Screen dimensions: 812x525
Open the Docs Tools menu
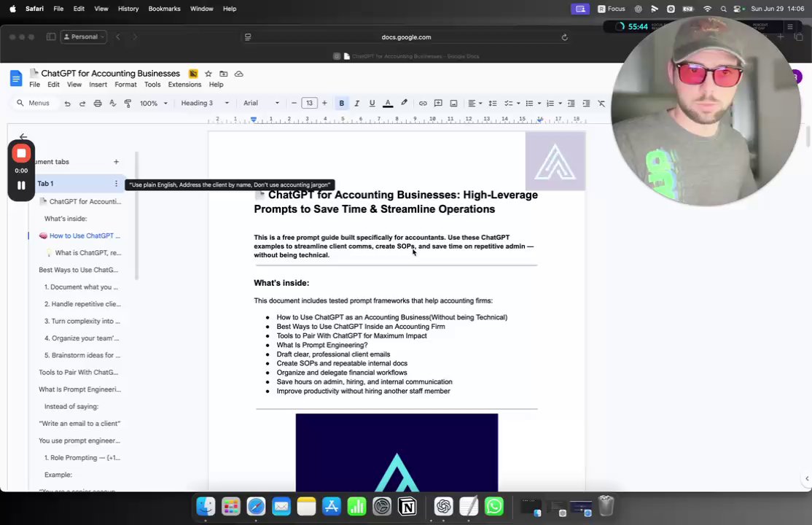pos(152,85)
